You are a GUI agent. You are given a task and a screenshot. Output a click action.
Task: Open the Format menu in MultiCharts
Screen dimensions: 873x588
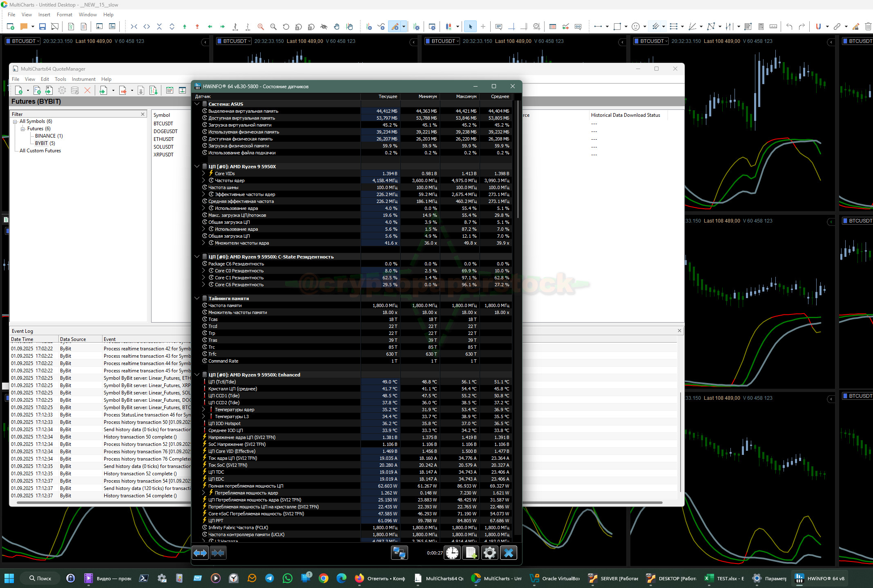point(64,15)
